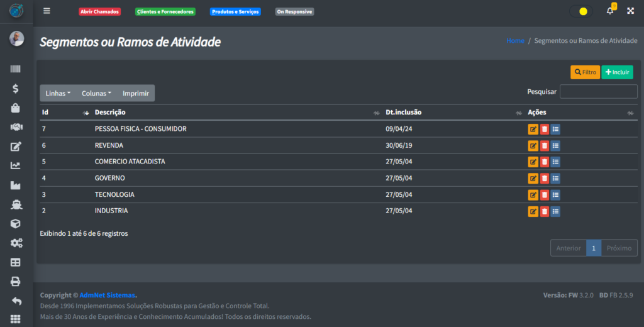Open Produtos e Serviços shortcut
The width and height of the screenshot is (644, 327).
point(235,12)
